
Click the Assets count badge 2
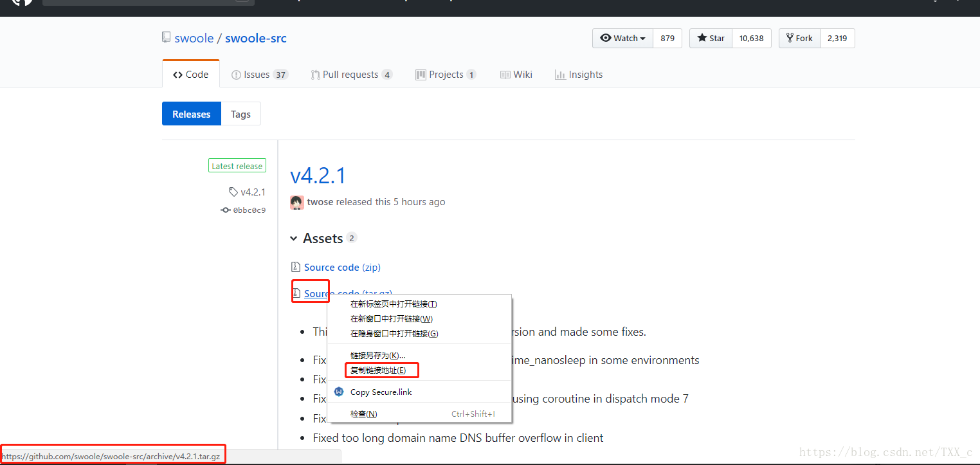click(x=351, y=238)
